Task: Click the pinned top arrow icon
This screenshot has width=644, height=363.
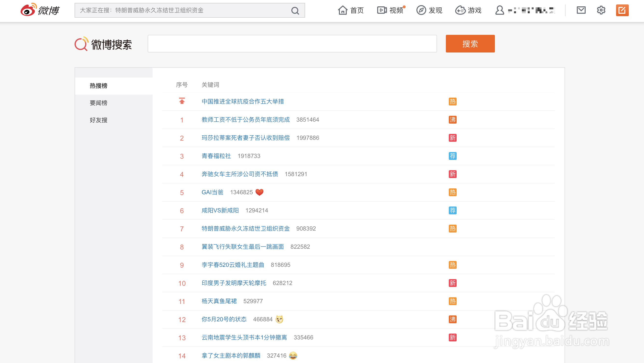Action: pos(182,101)
